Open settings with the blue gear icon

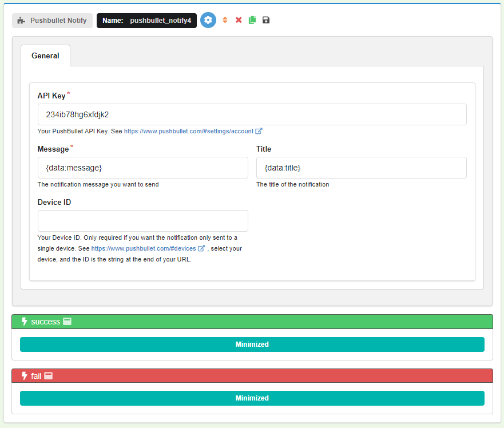208,20
